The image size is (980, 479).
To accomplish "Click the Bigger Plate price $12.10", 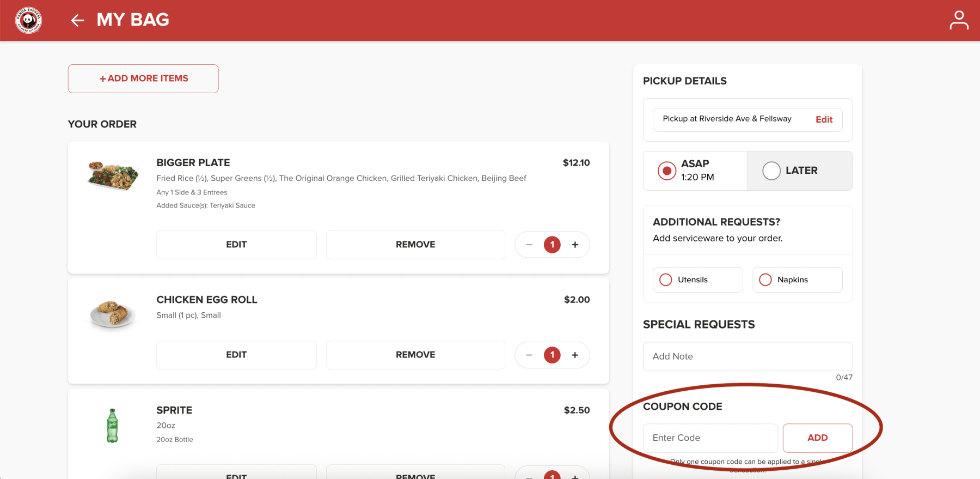I will (x=576, y=162).
